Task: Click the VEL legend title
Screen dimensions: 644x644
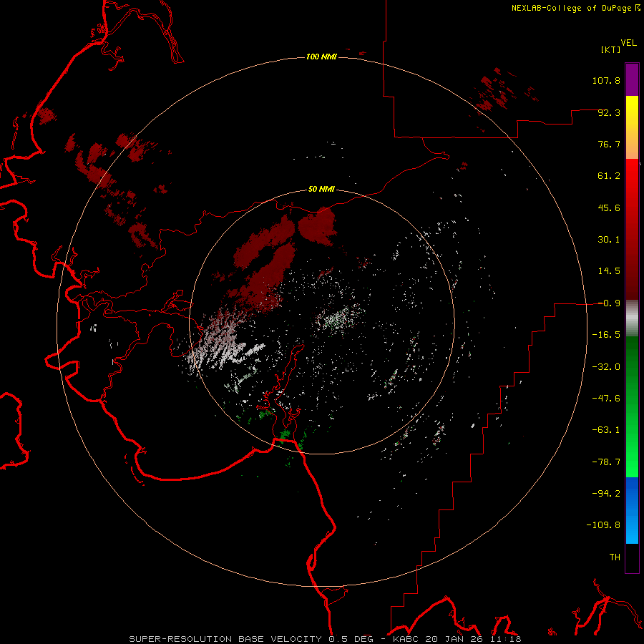Action: (628, 43)
